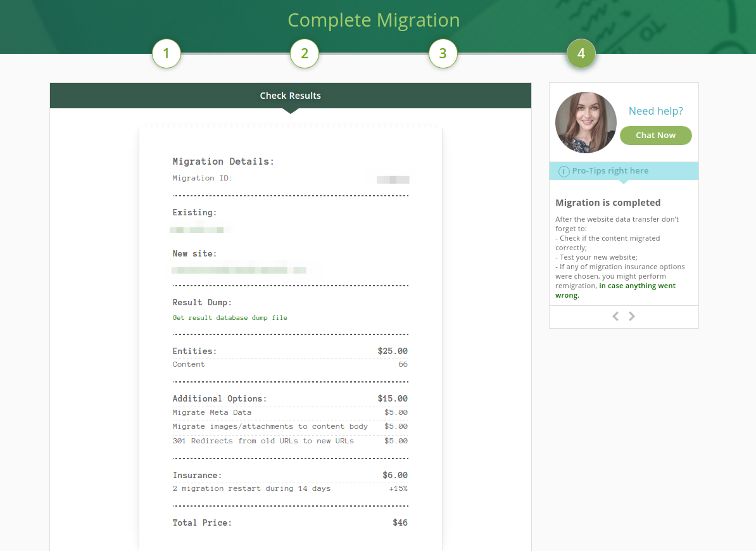Show next pro-tip with right arrow
Screen dimensions: 756x551
[632, 316]
